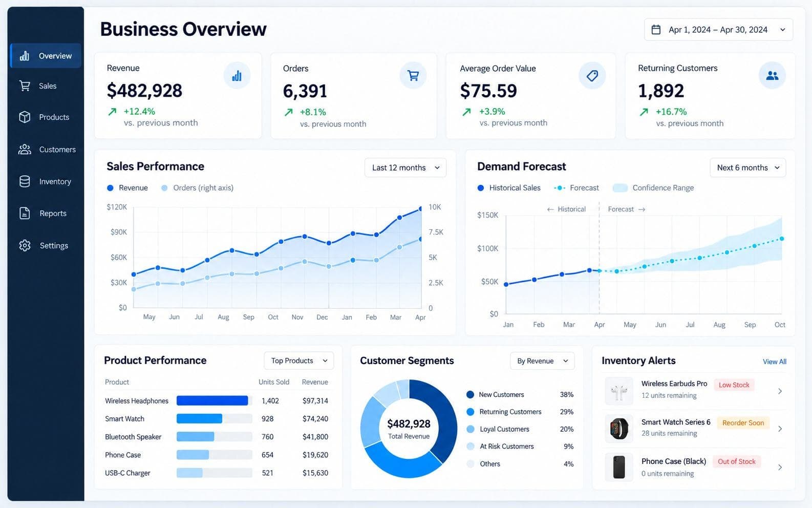
Task: Click the Out of Stock badge
Action: [736, 461]
